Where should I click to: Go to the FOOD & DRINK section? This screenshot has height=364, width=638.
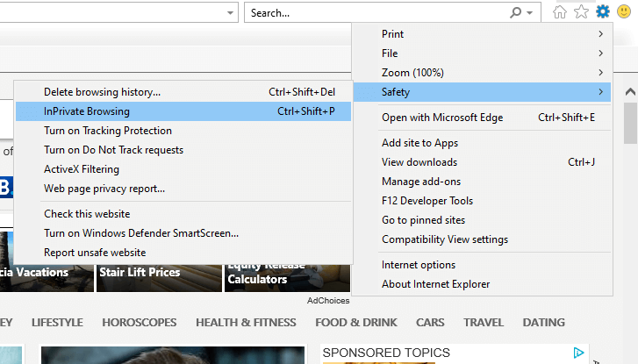point(356,322)
